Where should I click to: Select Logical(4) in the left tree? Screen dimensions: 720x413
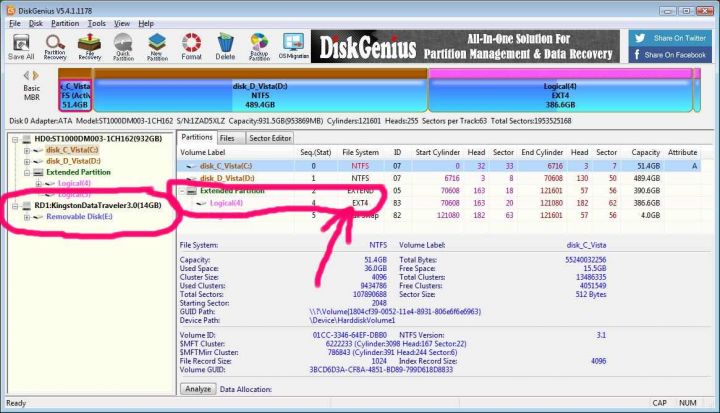tap(74, 183)
